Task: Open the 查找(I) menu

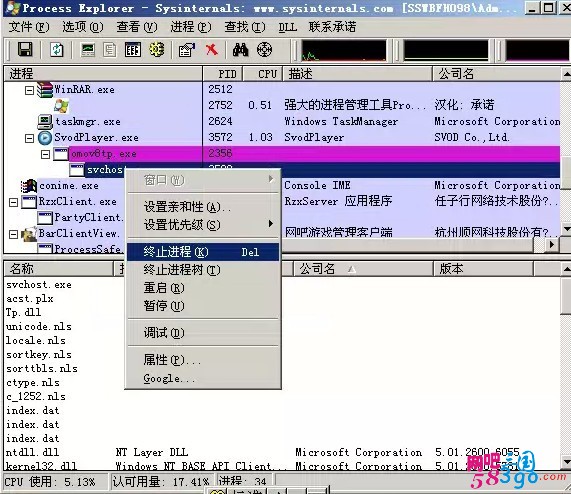Action: click(x=245, y=27)
